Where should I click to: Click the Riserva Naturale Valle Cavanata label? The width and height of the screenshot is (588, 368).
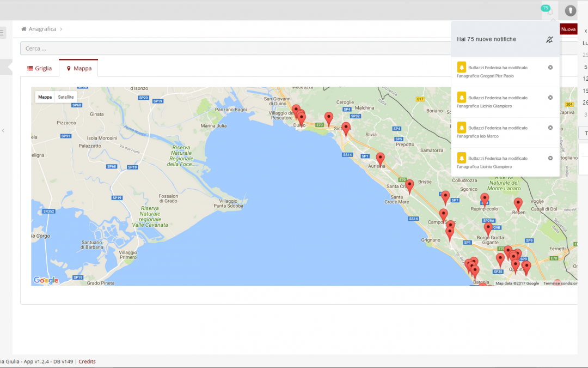[150, 216]
